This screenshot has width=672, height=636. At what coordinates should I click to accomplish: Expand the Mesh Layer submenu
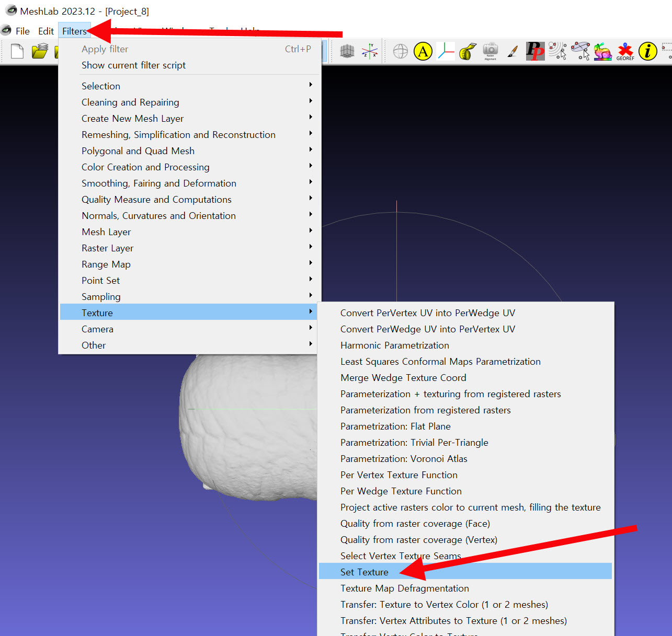click(x=189, y=232)
